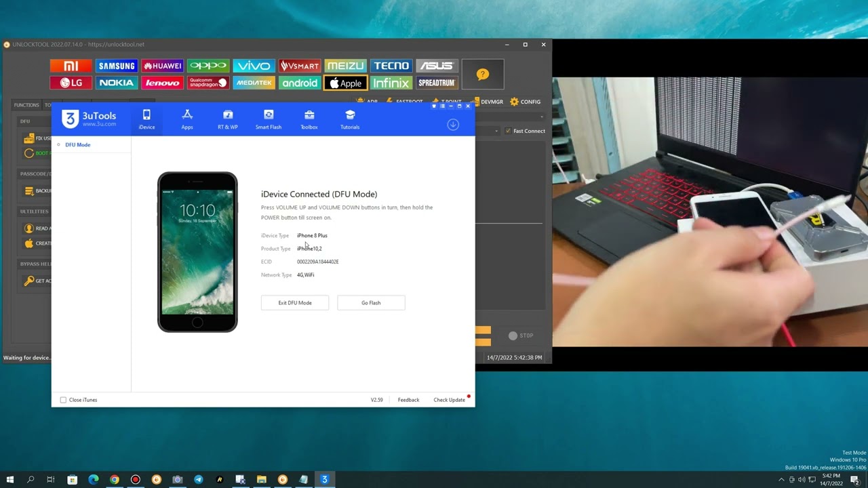868x488 pixels.
Task: Select the Tecno brand in UnlockTool
Action: (x=391, y=66)
